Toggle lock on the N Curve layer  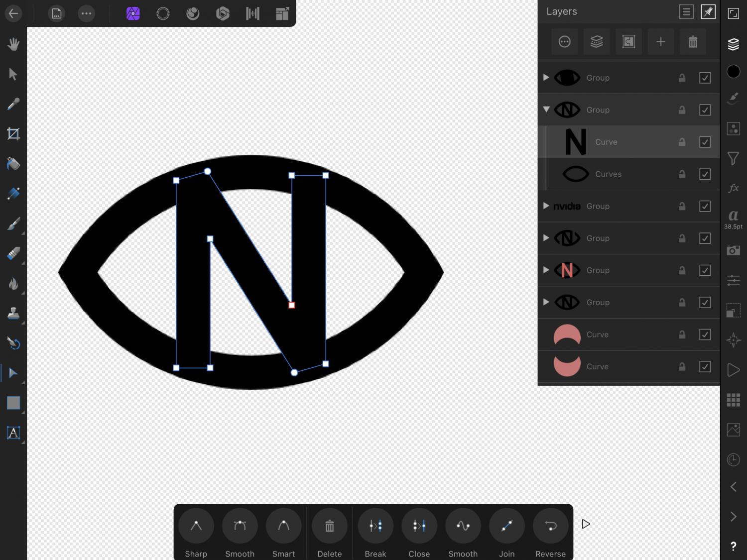[x=682, y=142]
